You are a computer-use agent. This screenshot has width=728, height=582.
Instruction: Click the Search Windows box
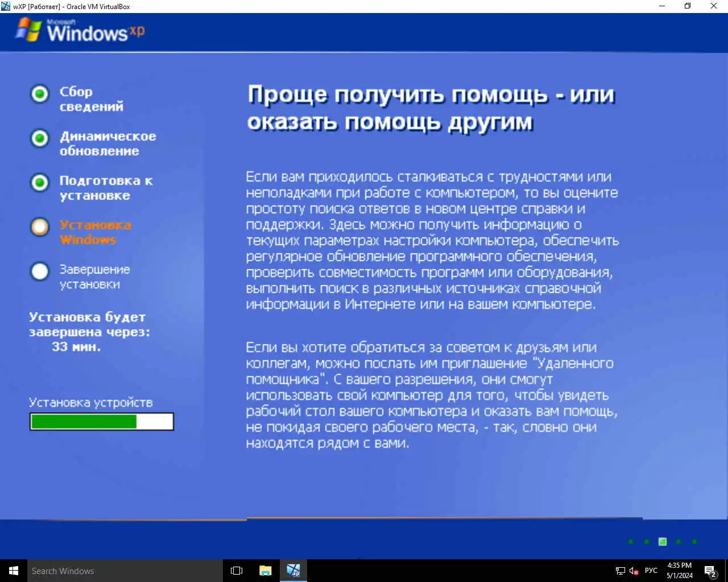(125, 571)
